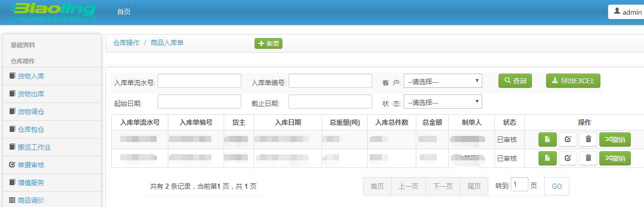Open the 客户 dropdown selector
This screenshot has width=644, height=207.
tap(442, 81)
